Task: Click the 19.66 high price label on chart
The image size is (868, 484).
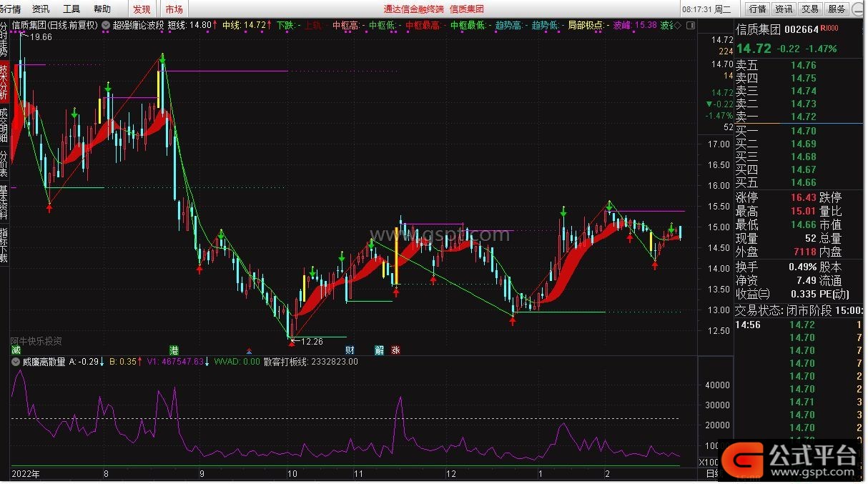Action: 41,36
